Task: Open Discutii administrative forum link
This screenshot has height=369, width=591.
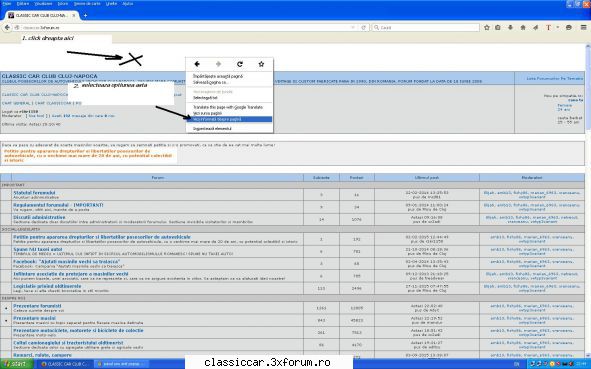Action: click(x=39, y=217)
